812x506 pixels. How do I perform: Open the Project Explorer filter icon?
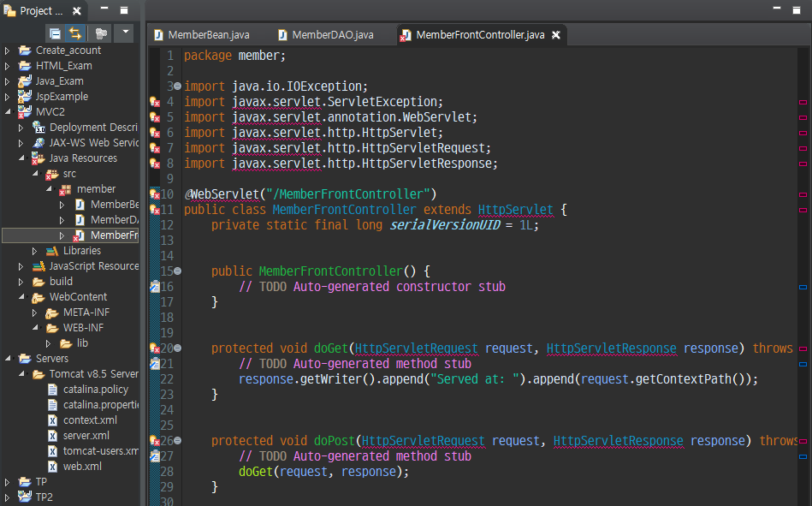101,33
